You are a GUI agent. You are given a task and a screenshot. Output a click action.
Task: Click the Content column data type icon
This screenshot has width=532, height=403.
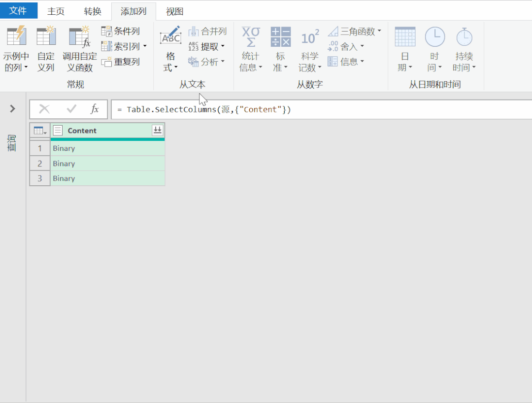58,131
